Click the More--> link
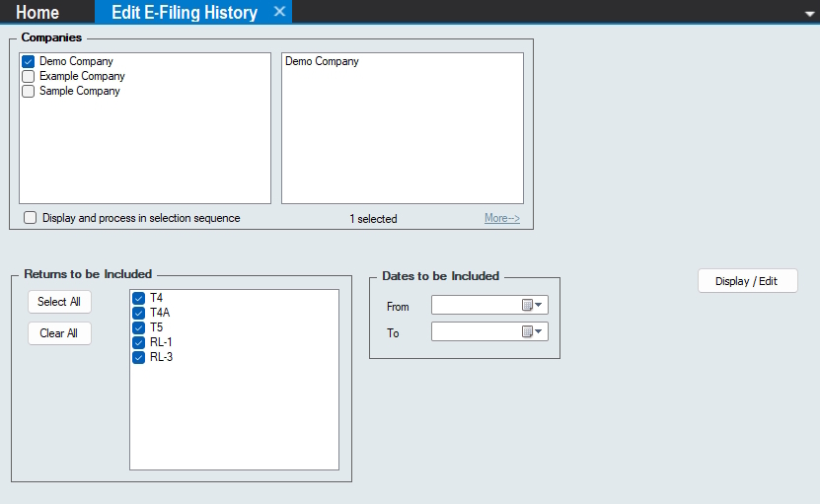Image resolution: width=820 pixels, height=504 pixels. point(501,218)
